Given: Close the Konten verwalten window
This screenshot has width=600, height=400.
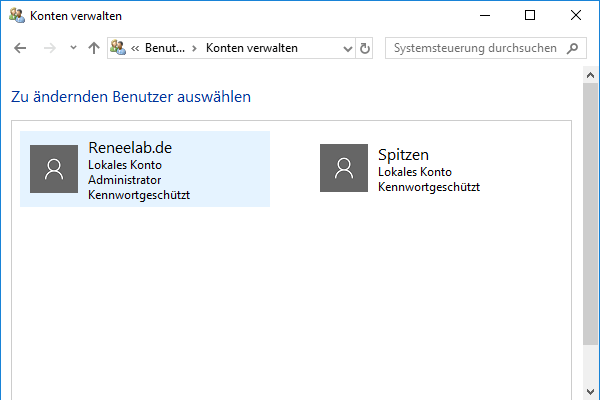Looking at the screenshot, I should point(576,16).
